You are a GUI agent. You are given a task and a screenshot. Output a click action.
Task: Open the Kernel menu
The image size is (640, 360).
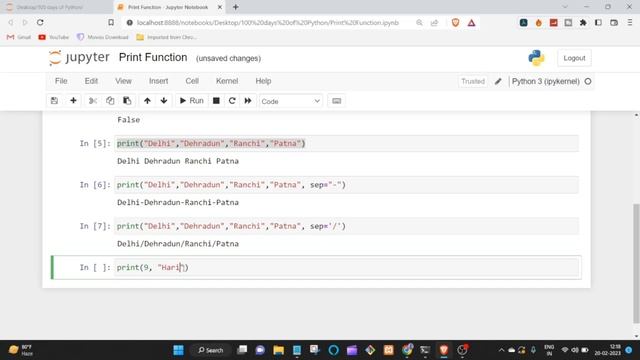click(x=227, y=81)
